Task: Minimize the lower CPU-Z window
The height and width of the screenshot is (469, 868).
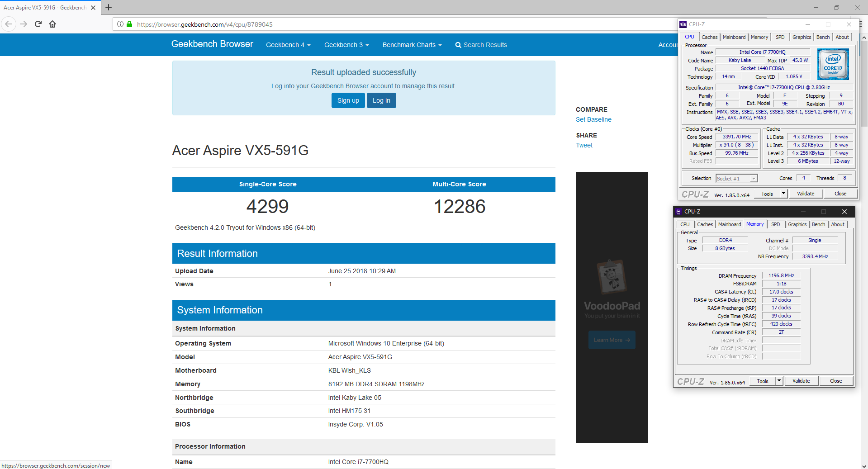Action: click(803, 212)
